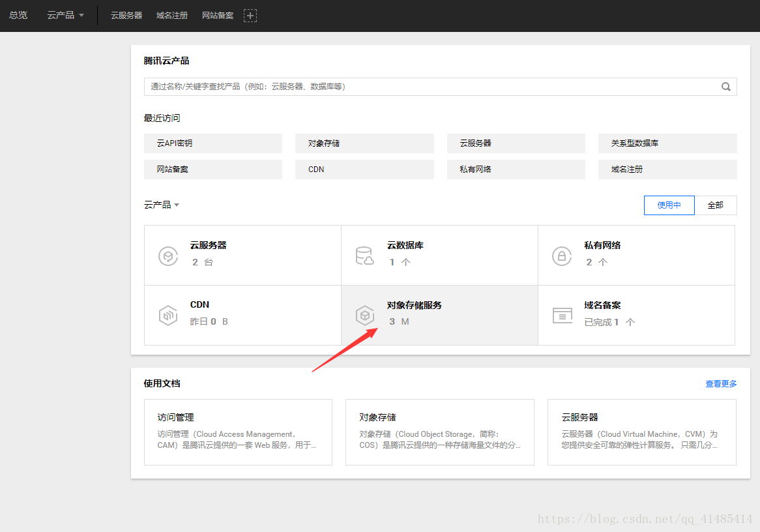Click the 查看更多 link
Screen dimensions: 760x532
(721, 383)
